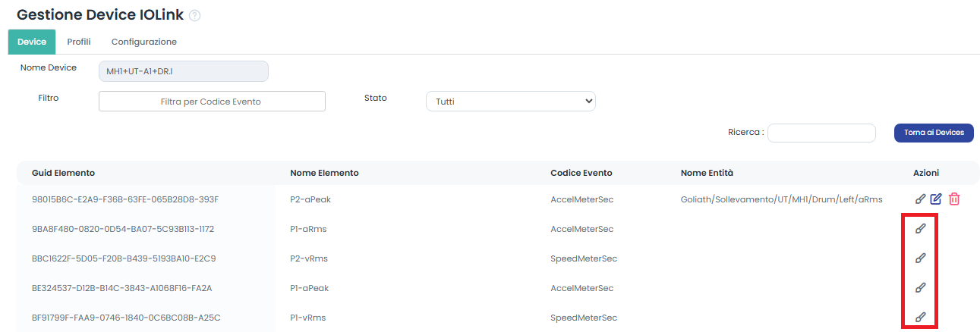This screenshot has height=332, width=980.
Task: Link entity to the P1-aRms element
Action: pyautogui.click(x=920, y=228)
